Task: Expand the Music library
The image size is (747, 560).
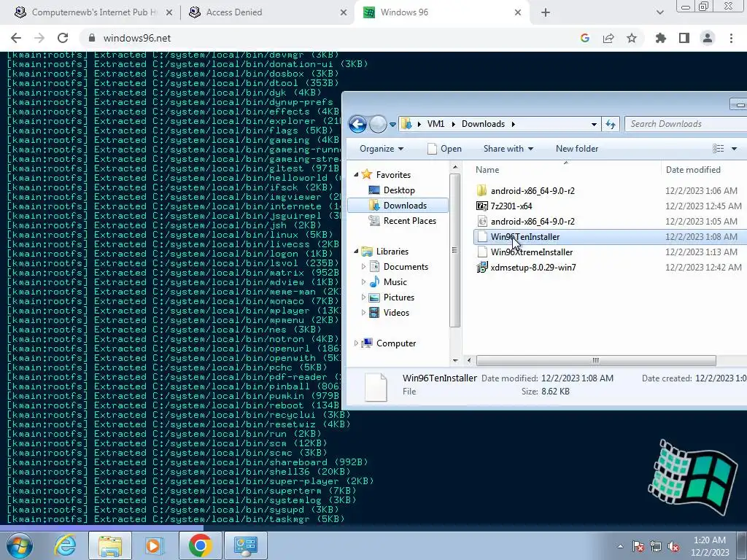Action: (363, 282)
